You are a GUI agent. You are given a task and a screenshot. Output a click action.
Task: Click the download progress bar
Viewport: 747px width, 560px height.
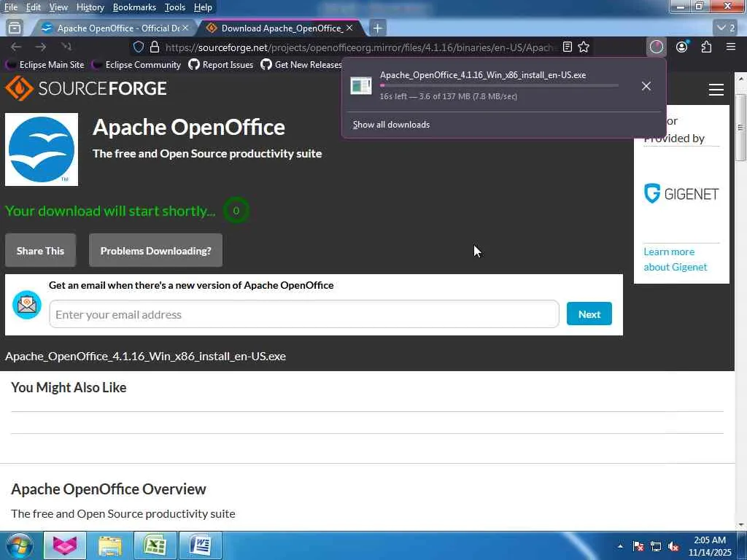pyautogui.click(x=499, y=86)
